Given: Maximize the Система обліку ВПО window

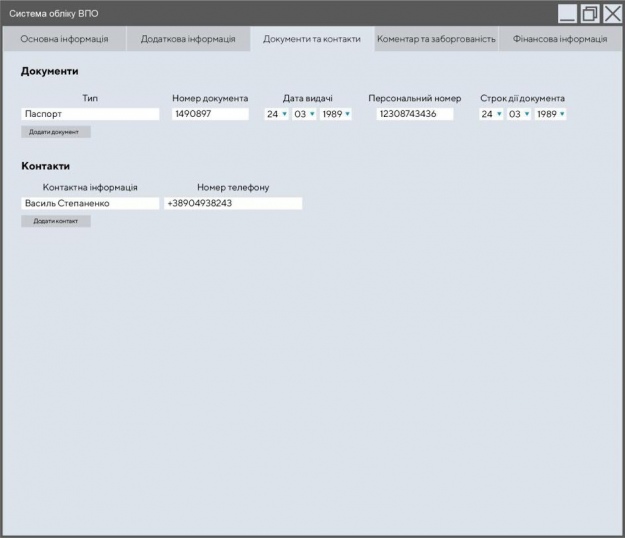Looking at the screenshot, I should click(590, 14).
